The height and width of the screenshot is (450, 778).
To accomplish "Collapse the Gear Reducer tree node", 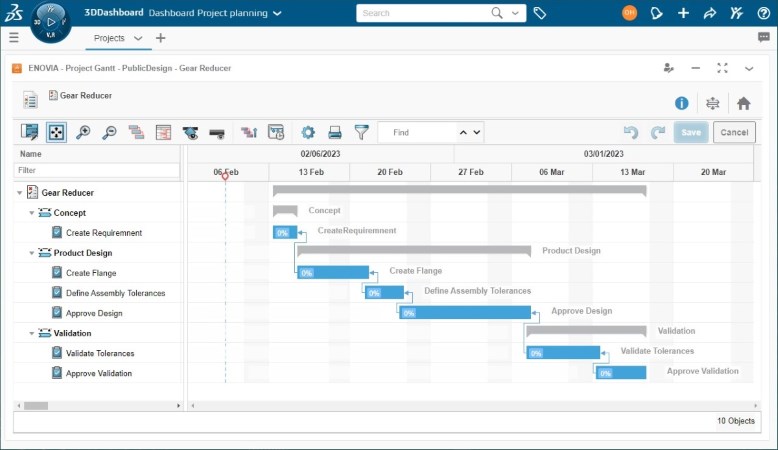I will click(x=19, y=193).
